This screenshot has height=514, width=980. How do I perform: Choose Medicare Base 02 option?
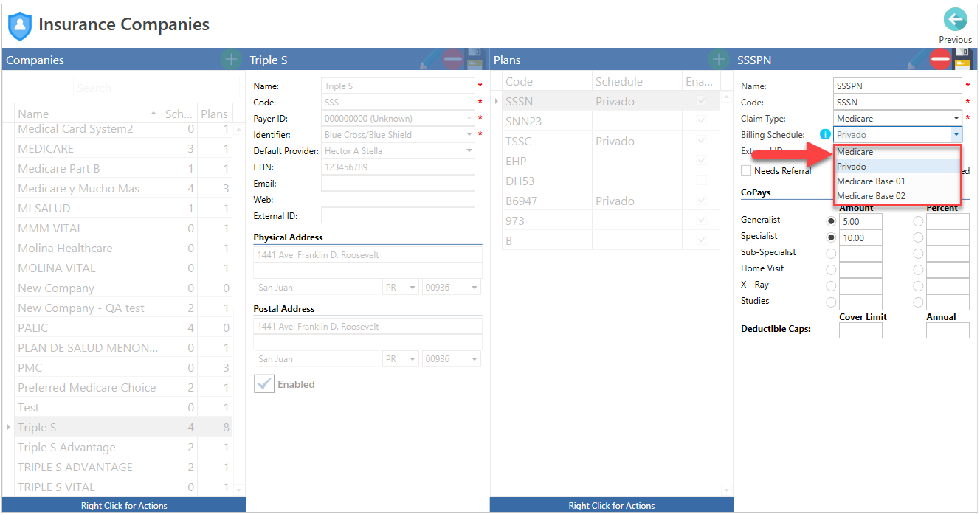[898, 196]
